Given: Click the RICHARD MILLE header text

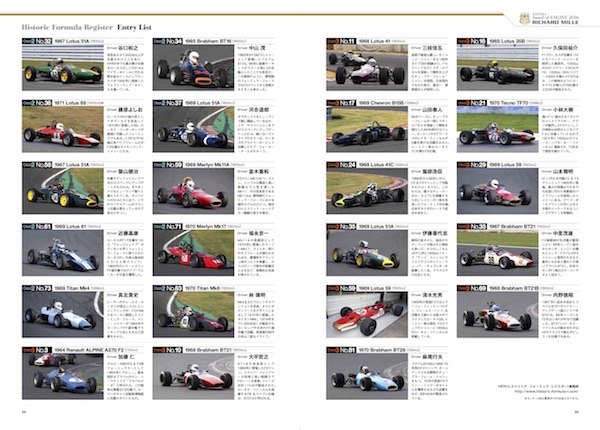Looking at the screenshot, I should click(x=555, y=23).
